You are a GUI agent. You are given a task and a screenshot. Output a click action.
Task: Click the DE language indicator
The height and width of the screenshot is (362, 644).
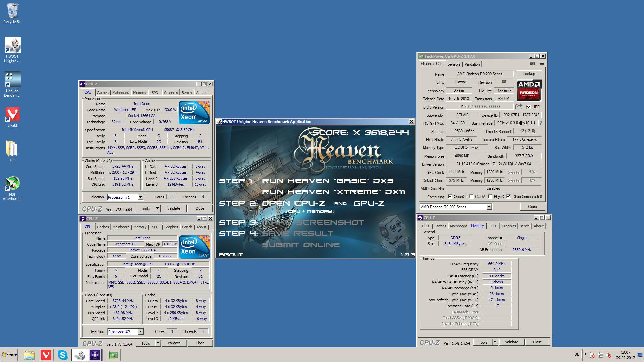click(x=577, y=354)
